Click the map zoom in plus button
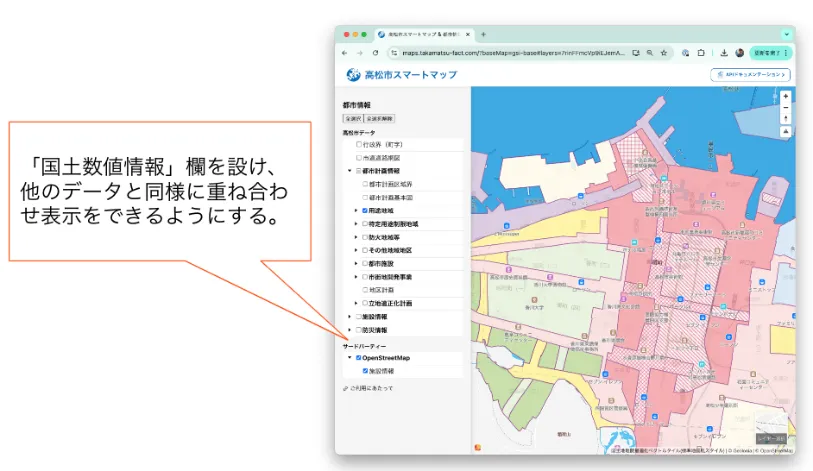This screenshot has width=813, height=471. coord(786,97)
